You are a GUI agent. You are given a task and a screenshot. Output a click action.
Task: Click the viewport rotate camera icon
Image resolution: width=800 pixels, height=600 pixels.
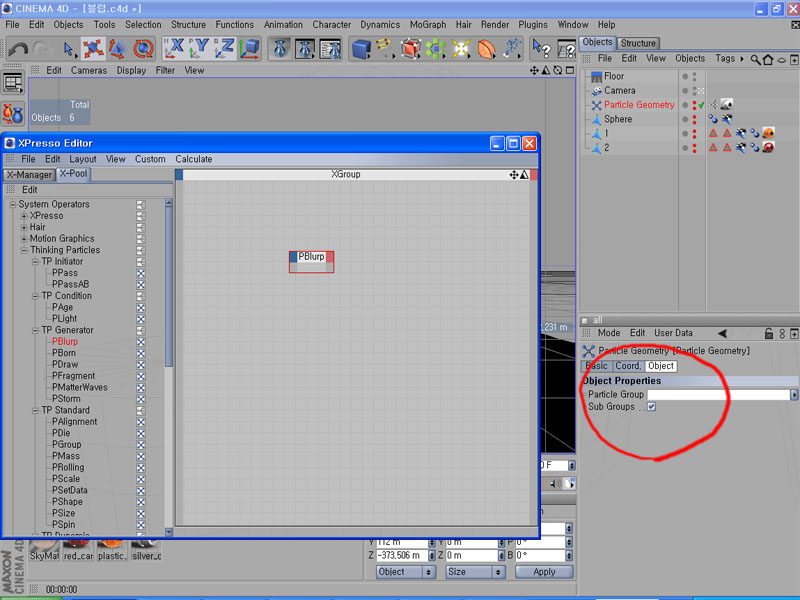pyautogui.click(x=558, y=70)
